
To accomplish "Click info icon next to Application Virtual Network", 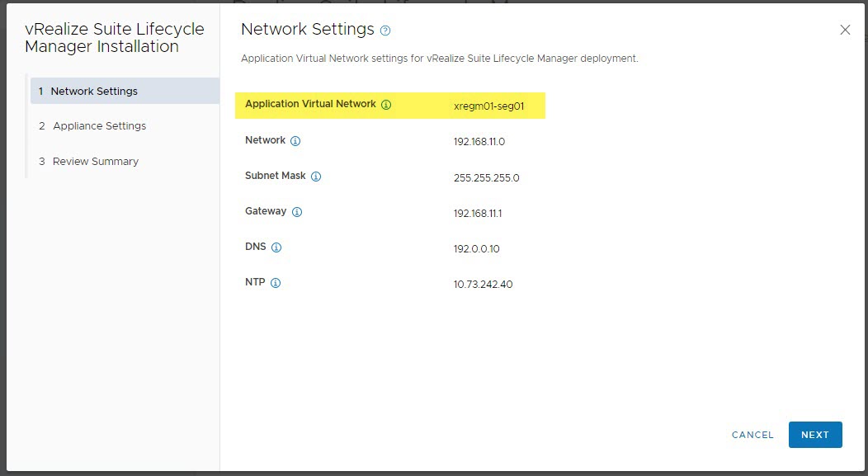I will pyautogui.click(x=386, y=105).
